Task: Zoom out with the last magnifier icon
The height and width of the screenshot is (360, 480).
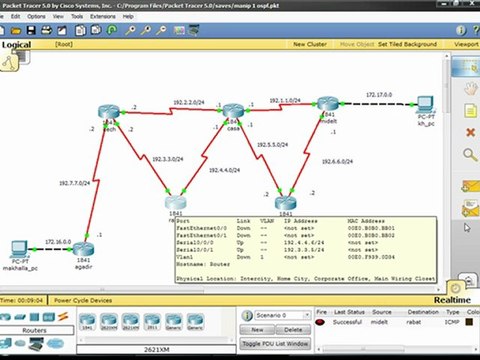Action: [161, 30]
